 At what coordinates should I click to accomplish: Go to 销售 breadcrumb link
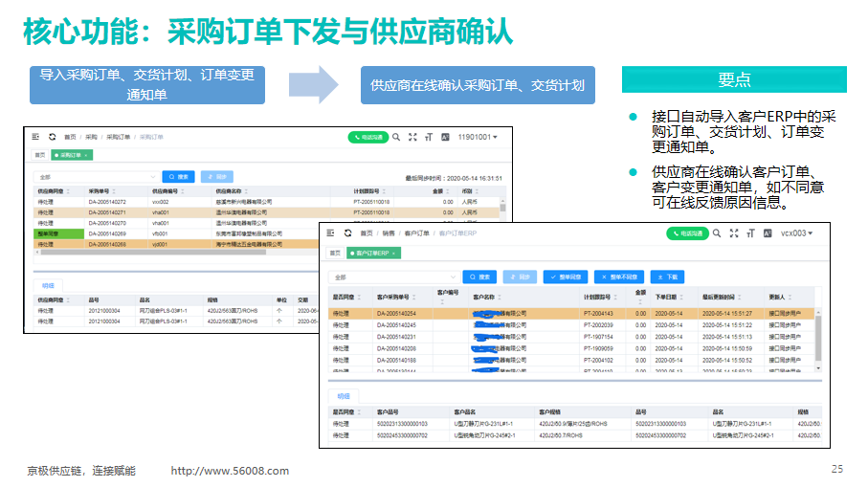(x=388, y=233)
